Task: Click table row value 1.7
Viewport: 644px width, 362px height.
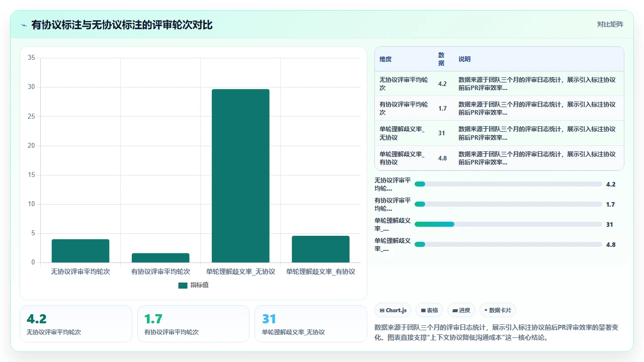Action: [442, 109]
